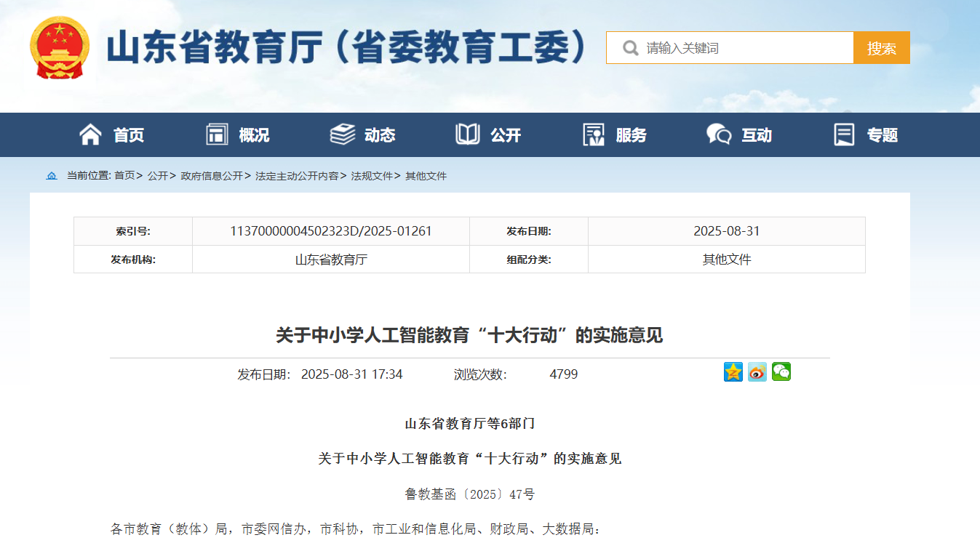Image resolution: width=980 pixels, height=551 pixels.
Task: Share article via Weibo icon
Action: pyautogui.click(x=757, y=371)
